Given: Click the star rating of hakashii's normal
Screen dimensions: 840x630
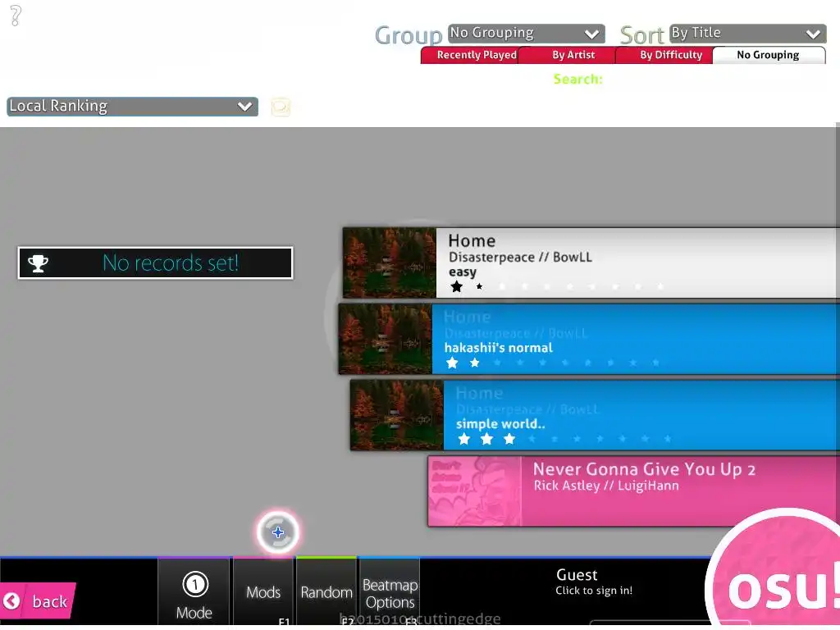Looking at the screenshot, I should (x=552, y=363).
